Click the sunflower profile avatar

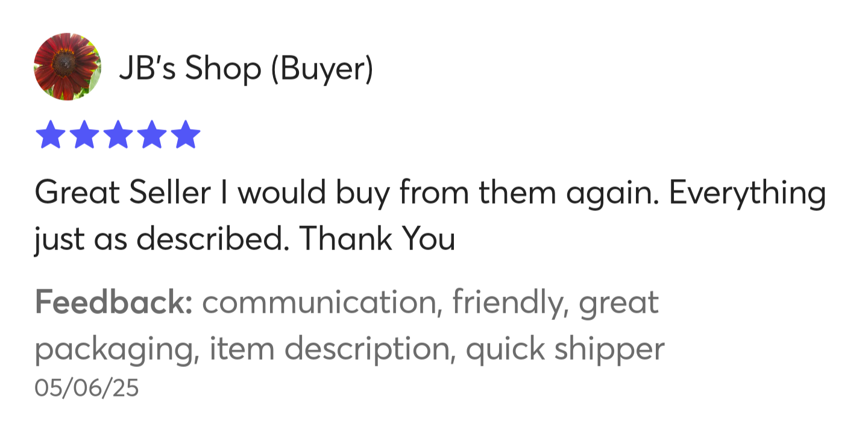pos(68,66)
